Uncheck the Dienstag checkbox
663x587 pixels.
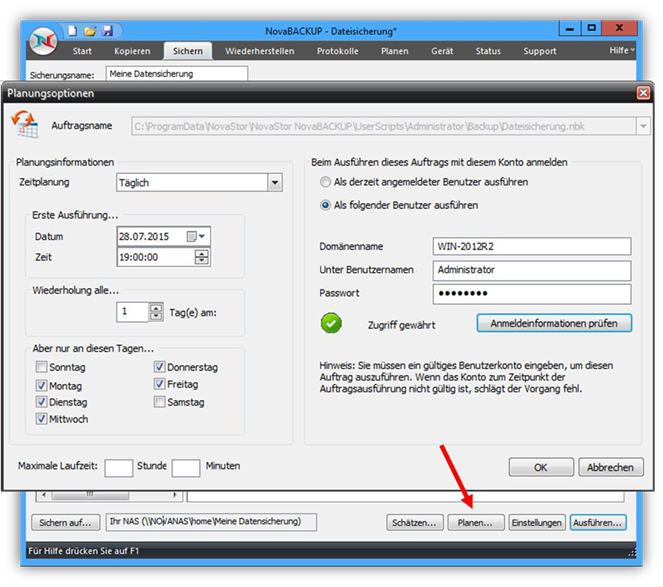click(x=41, y=402)
